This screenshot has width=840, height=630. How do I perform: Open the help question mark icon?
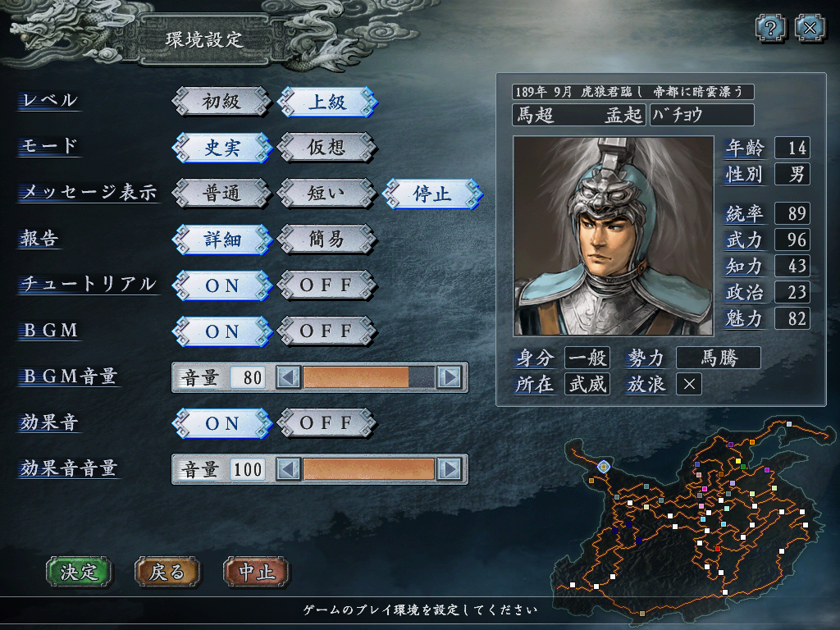770,28
